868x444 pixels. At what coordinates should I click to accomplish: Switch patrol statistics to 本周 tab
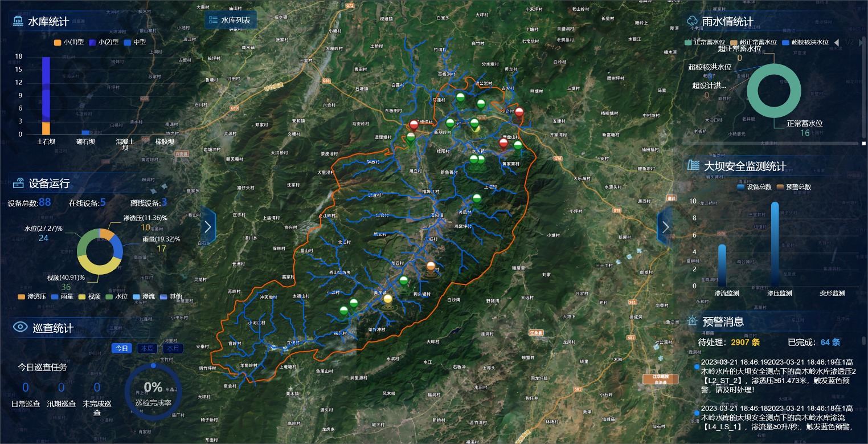147,348
